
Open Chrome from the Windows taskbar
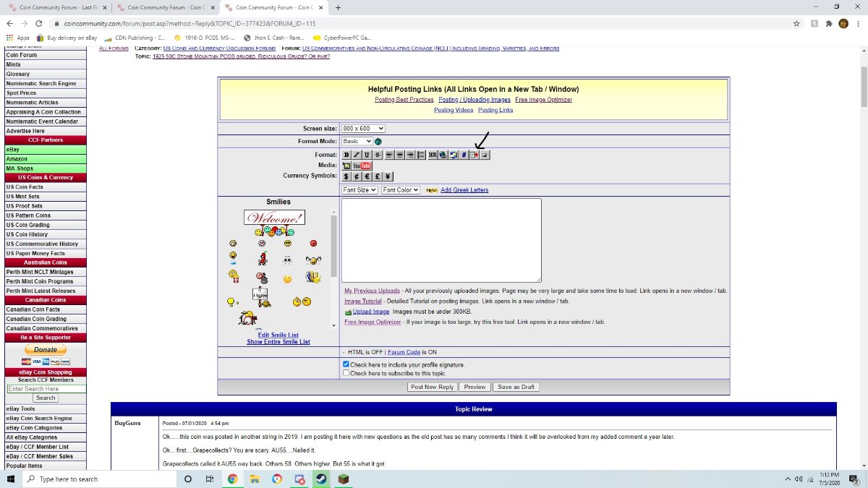click(x=232, y=479)
